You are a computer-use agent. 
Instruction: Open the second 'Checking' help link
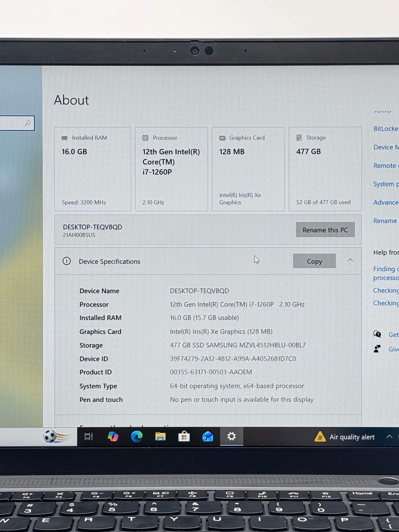386,303
